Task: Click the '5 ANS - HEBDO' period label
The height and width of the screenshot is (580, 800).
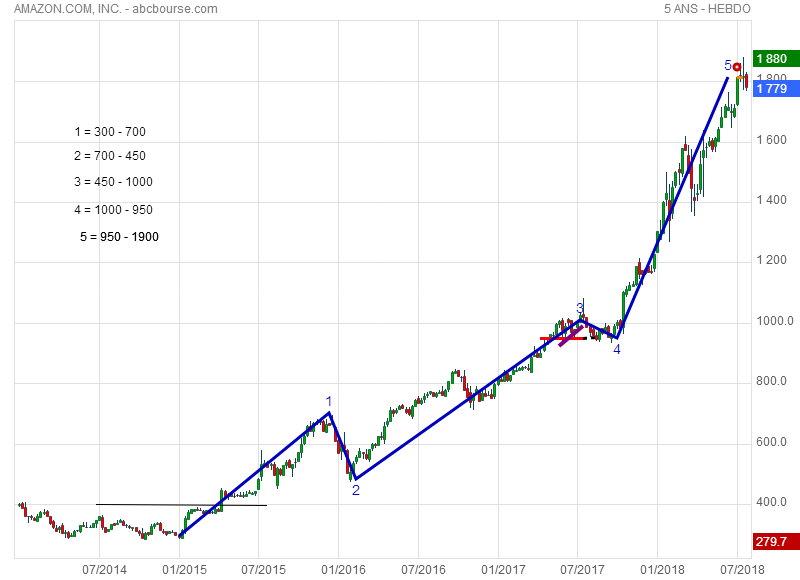Action: click(x=707, y=9)
